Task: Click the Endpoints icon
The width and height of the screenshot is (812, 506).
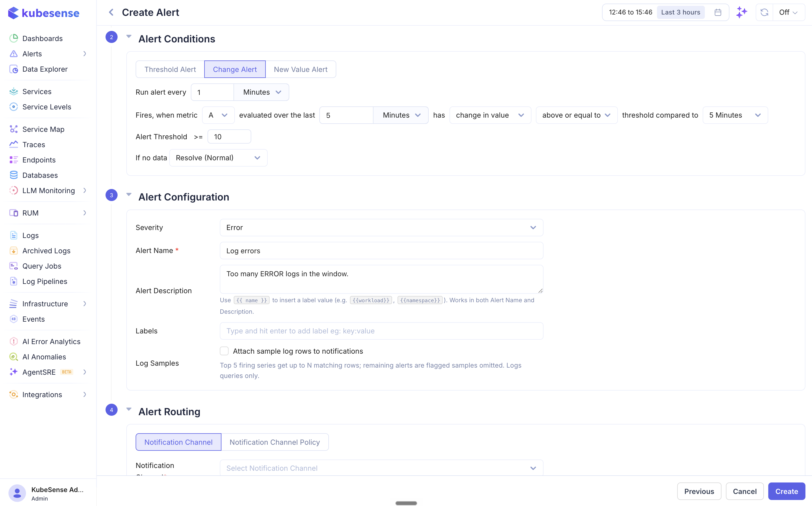Action: 14,160
